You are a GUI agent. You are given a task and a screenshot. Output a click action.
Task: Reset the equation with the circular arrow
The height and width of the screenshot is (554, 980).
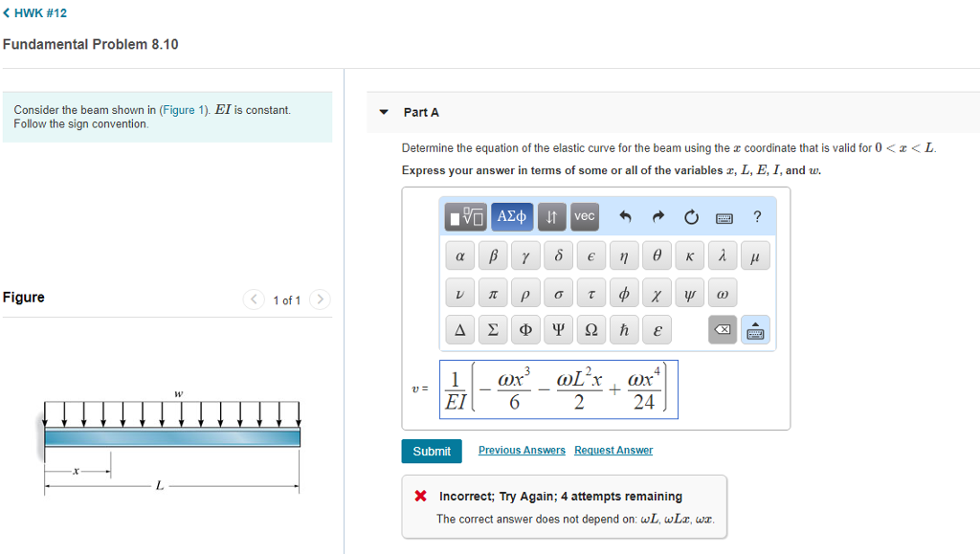pyautogui.click(x=691, y=217)
